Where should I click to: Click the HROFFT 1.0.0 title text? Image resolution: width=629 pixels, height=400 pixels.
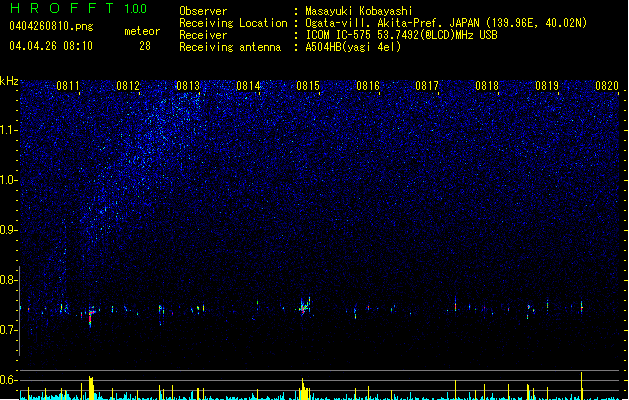[x=78, y=8]
